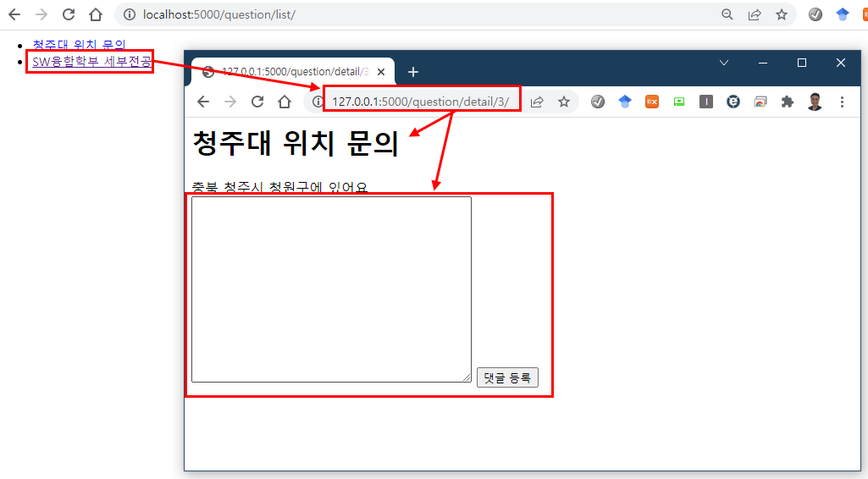The image size is (868, 479).
Task: Open home page in the localhost:5000 window
Action: pyautogui.click(x=96, y=14)
